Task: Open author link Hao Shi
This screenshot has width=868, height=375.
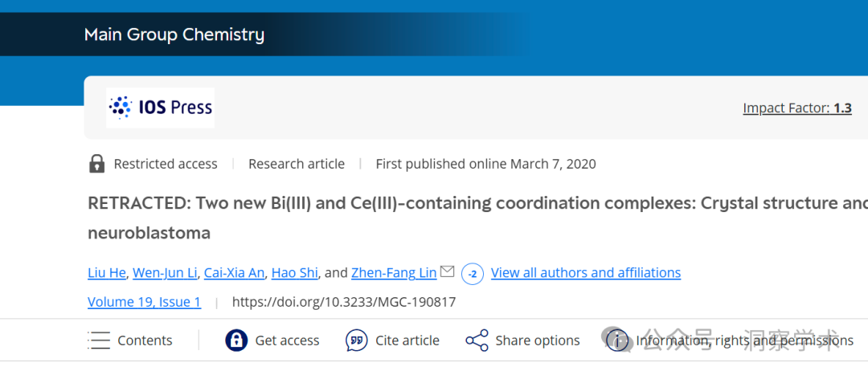Action: [294, 273]
